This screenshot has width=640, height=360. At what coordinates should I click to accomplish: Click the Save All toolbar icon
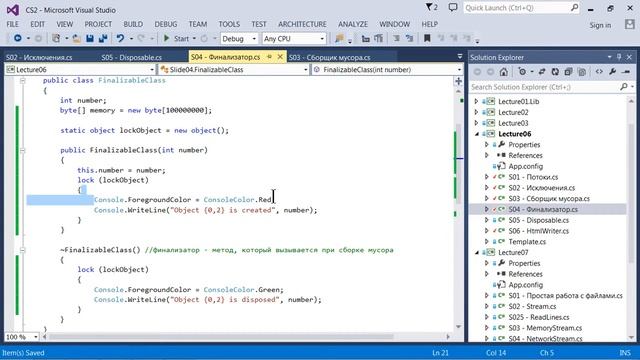tap(103, 38)
